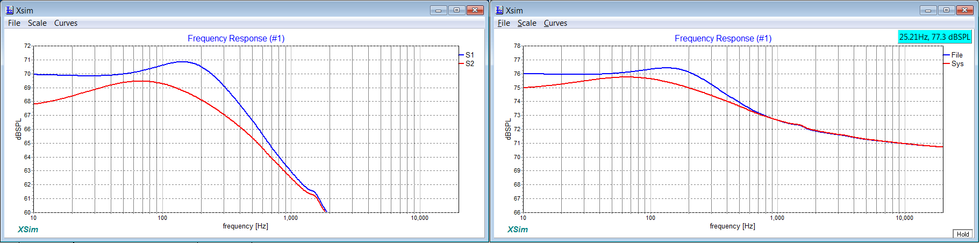Click the Hold button in right window

[963, 234]
